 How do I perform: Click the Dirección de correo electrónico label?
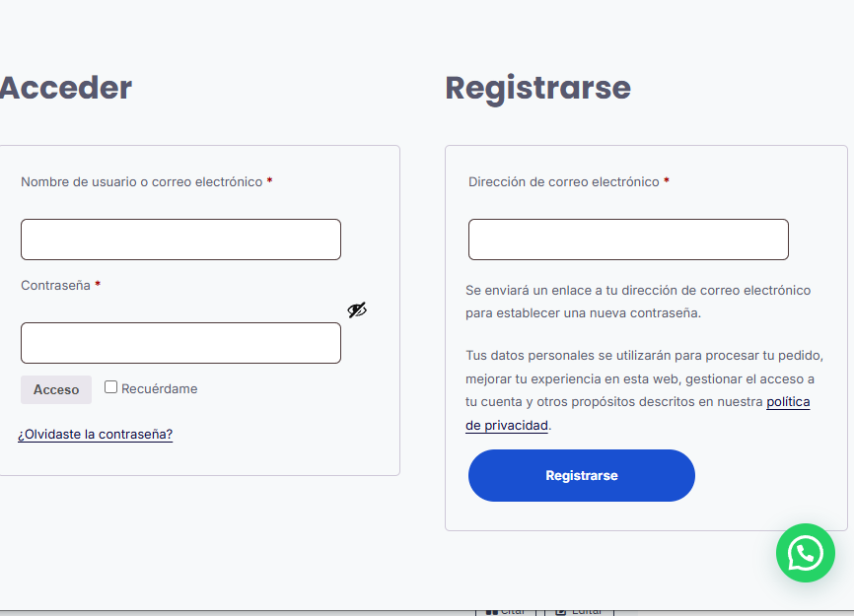click(x=564, y=181)
